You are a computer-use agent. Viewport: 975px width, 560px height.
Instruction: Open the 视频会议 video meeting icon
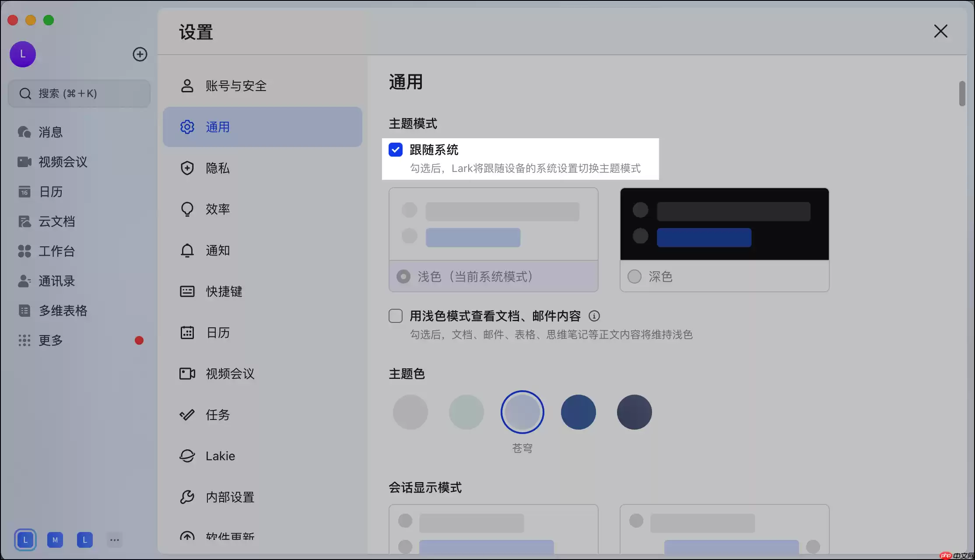pos(24,162)
